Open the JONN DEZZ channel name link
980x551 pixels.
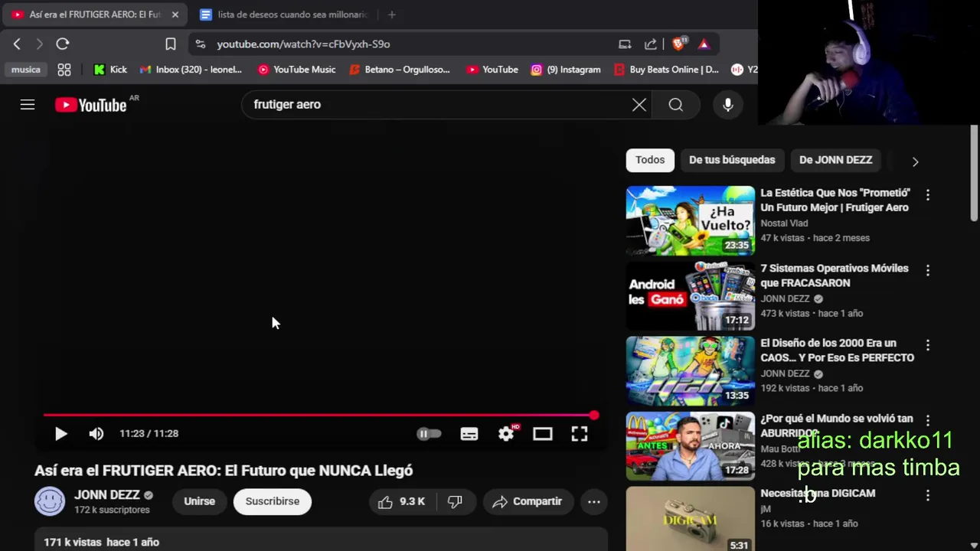[107, 495]
